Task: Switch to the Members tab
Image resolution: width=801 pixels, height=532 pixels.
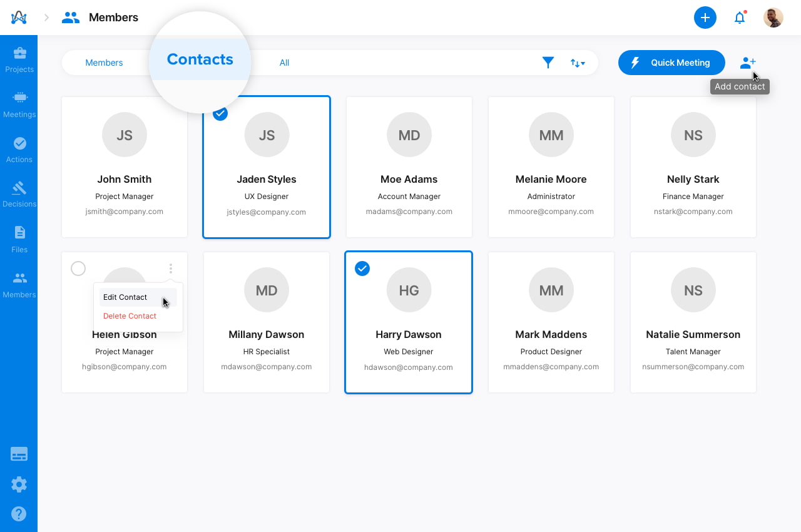Action: pos(104,63)
